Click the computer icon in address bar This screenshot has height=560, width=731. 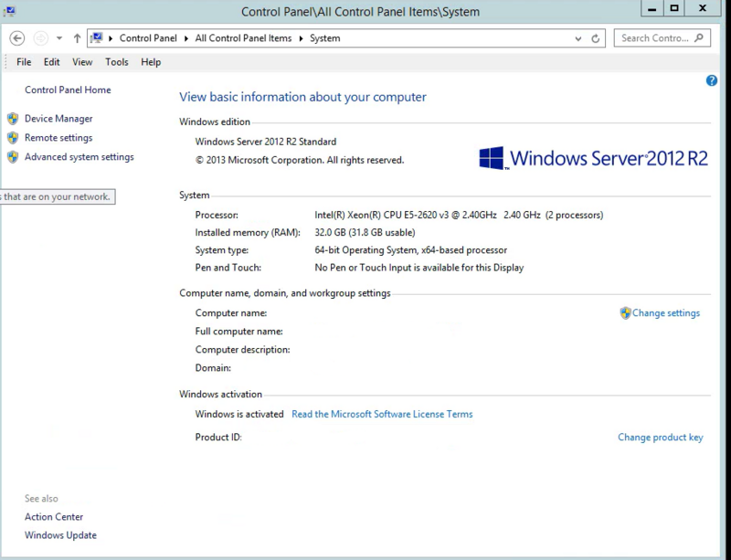tap(97, 37)
